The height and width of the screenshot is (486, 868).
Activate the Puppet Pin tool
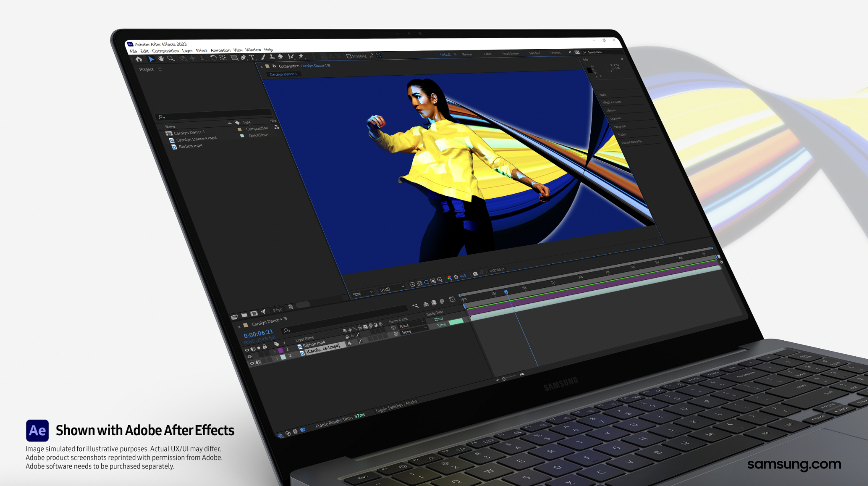[x=301, y=56]
